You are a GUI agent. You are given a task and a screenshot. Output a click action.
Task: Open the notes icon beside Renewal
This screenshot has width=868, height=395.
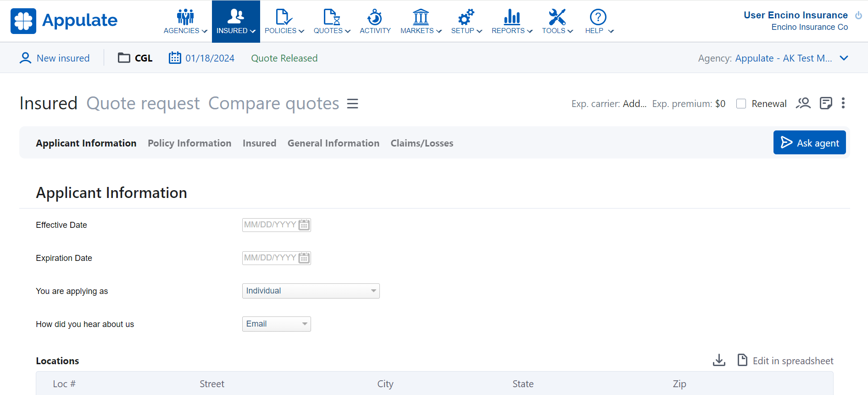826,103
